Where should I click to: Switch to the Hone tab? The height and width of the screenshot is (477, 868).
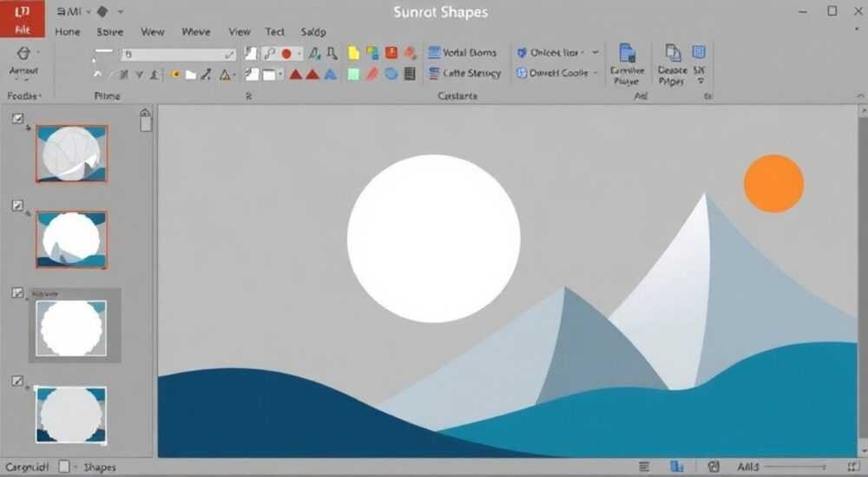(68, 32)
